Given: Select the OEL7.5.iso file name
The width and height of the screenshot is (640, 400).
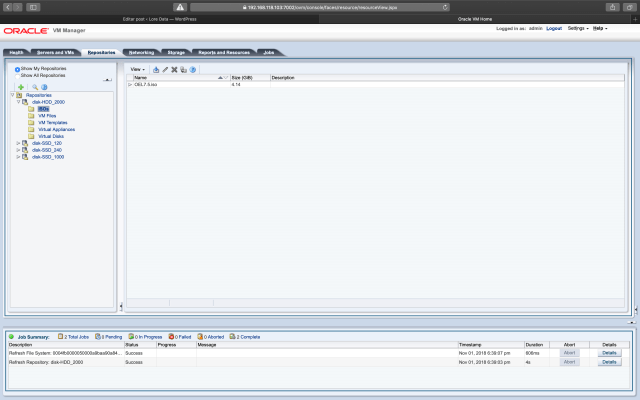Looking at the screenshot, I should point(146,84).
